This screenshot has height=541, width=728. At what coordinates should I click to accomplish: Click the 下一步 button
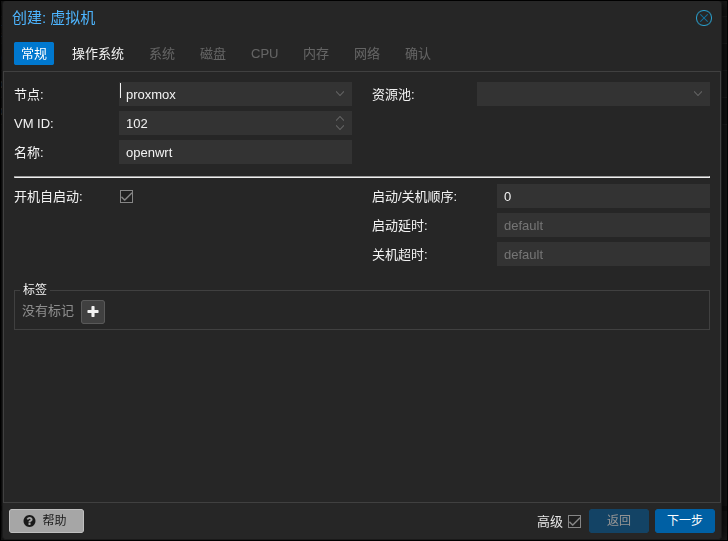685,521
